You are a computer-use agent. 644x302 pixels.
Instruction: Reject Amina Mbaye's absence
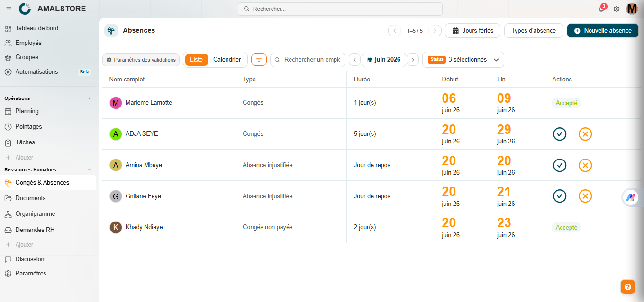(585, 165)
